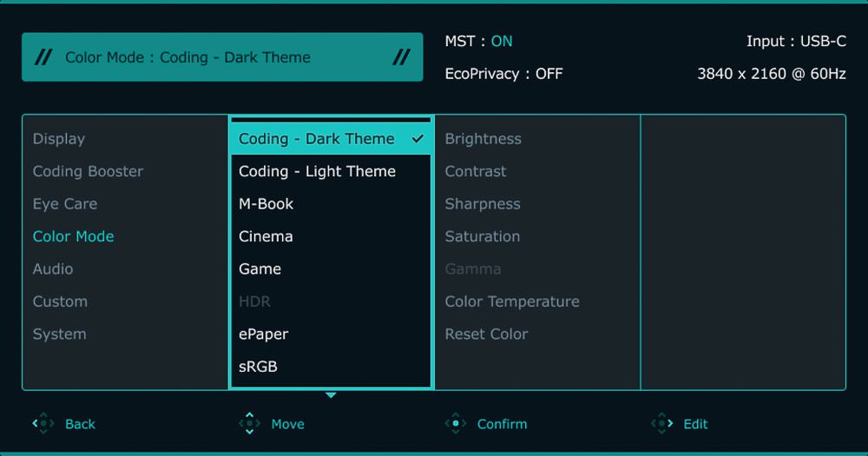Select the Coding - Light Theme mode

pos(317,171)
